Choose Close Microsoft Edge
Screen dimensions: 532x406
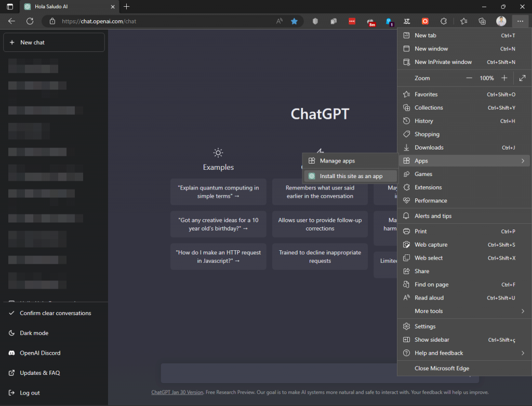[464, 368]
